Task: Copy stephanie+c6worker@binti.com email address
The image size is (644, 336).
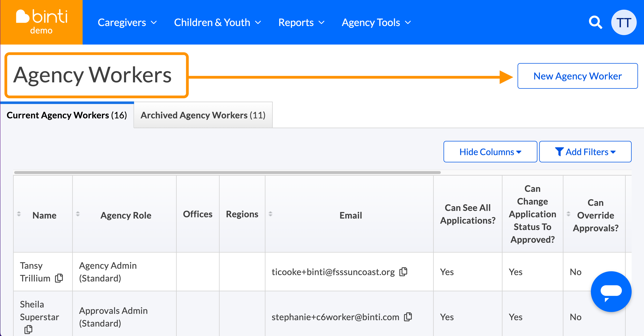Action: coord(408,317)
